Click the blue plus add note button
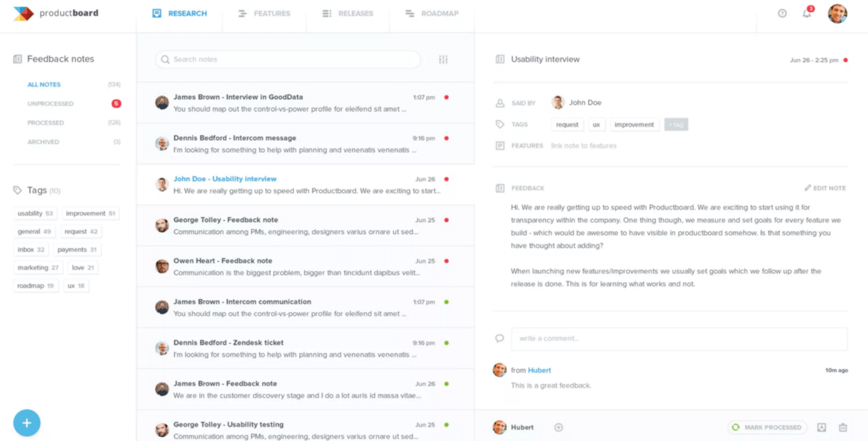The height and width of the screenshot is (441, 868). coord(27,423)
